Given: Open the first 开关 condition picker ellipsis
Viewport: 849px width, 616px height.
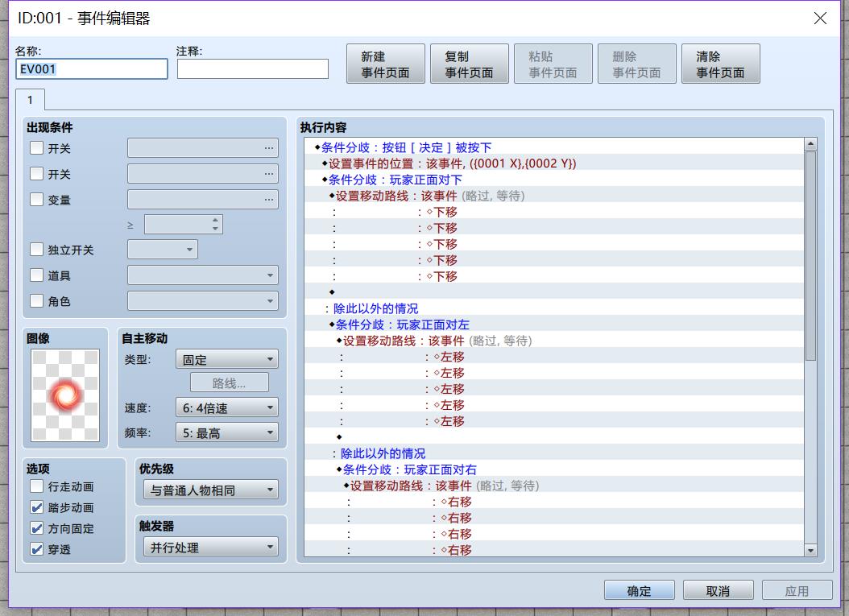Looking at the screenshot, I should point(268,148).
